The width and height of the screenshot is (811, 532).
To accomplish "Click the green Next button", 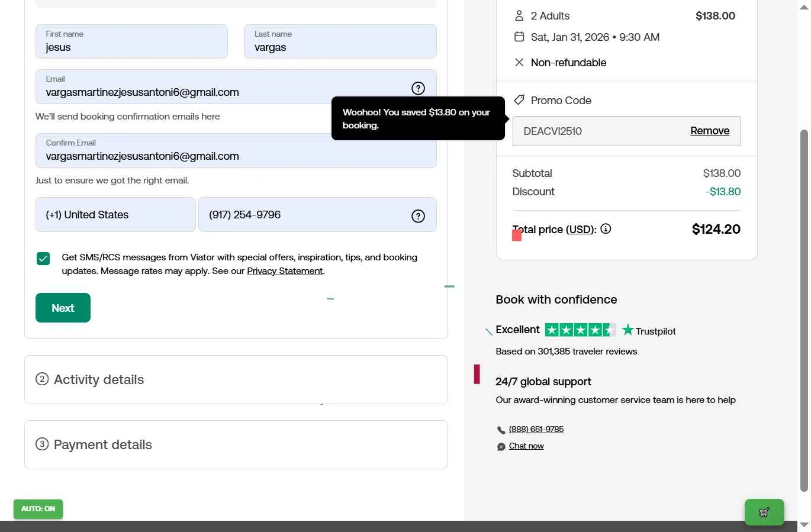I will [63, 308].
